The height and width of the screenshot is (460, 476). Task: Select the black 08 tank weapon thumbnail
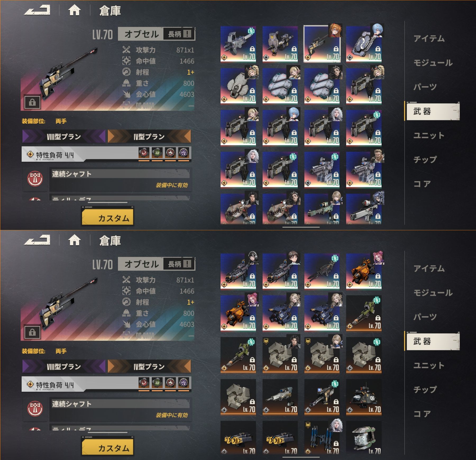[x=364, y=397]
